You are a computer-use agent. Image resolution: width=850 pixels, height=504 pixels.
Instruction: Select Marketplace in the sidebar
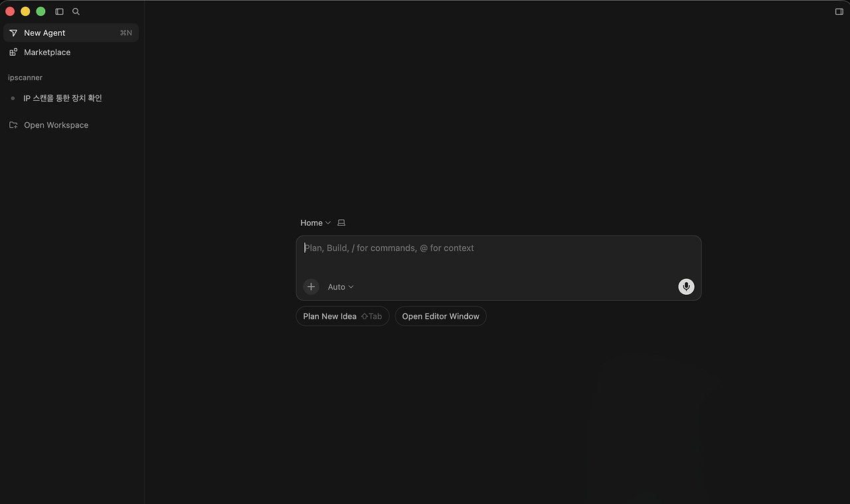coord(46,52)
